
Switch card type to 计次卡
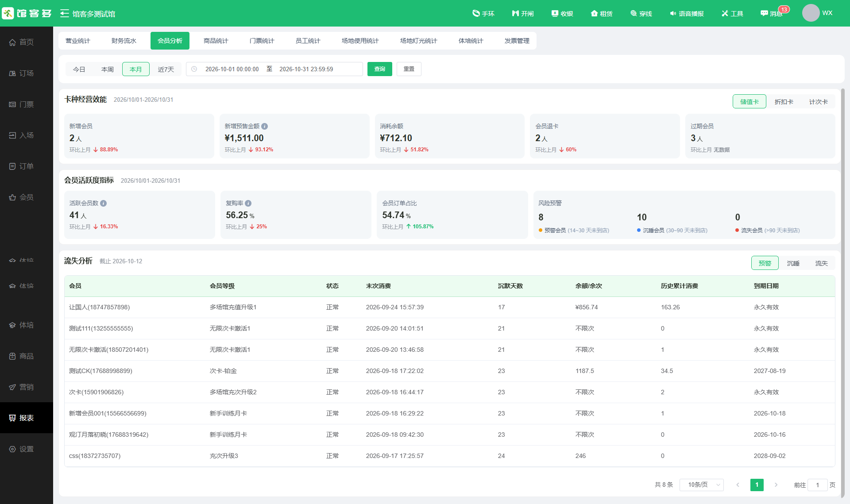tap(818, 102)
